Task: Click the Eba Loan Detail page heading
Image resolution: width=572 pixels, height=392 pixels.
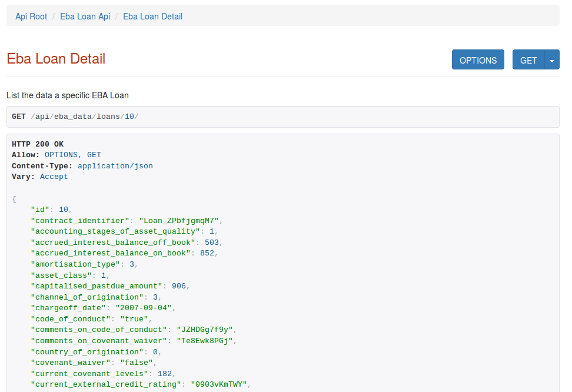Action: coord(56,59)
